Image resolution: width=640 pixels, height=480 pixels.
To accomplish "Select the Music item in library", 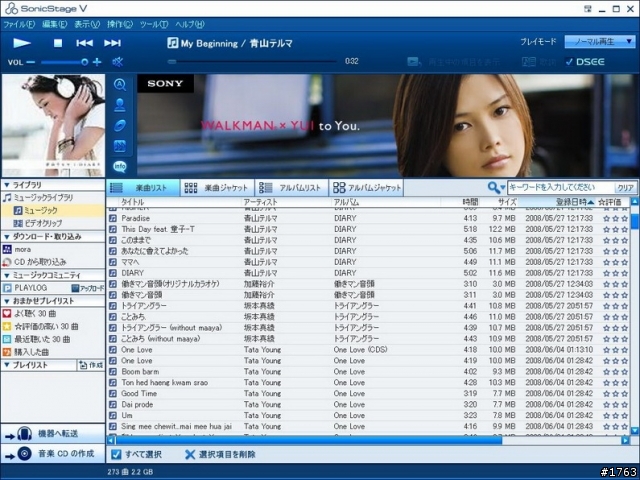I will (53, 211).
